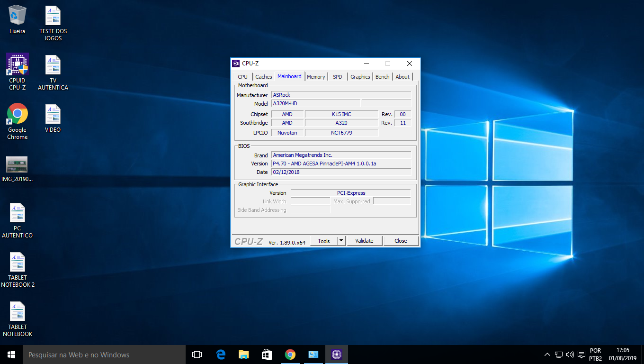Open Microsoft Store from the taskbar
Screen dimensions: 644x364
pyautogui.click(x=267, y=355)
